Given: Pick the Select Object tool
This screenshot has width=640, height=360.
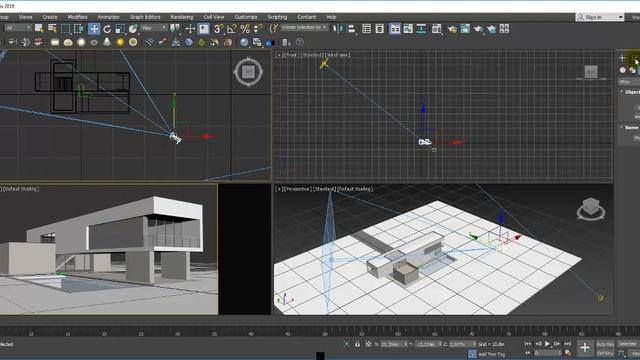Looking at the screenshot, I should pyautogui.click(x=39, y=28).
